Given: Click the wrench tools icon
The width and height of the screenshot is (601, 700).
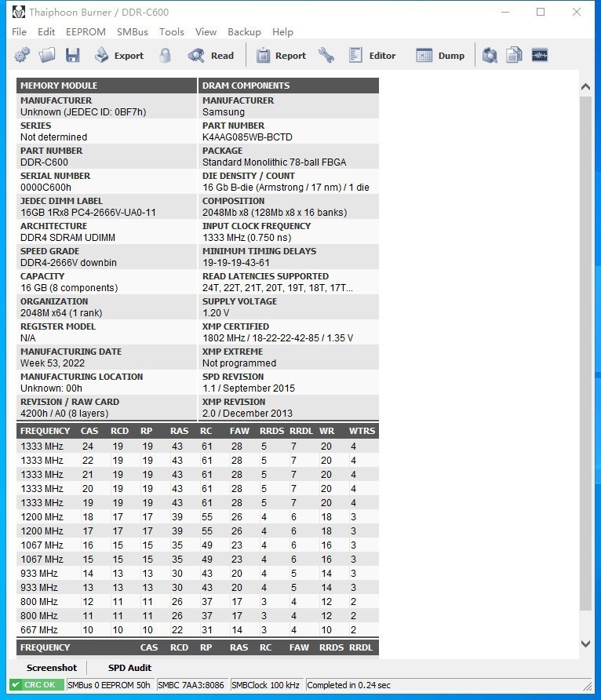Looking at the screenshot, I should click(326, 56).
